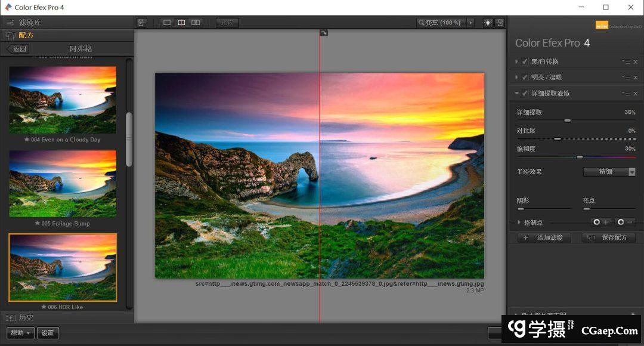This screenshot has height=346, width=644.
Task: Toggle the 明亮 / 温暖 filter checkbox
Action: coord(525,77)
